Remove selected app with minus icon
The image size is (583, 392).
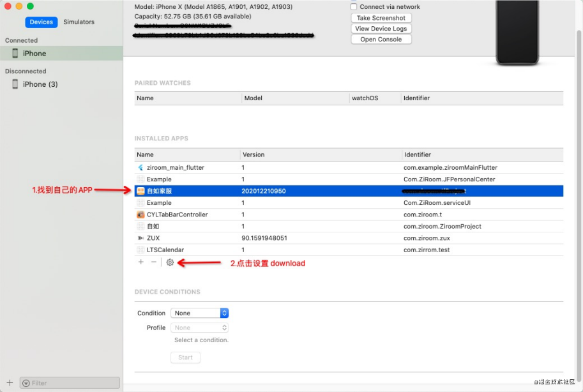coord(153,262)
